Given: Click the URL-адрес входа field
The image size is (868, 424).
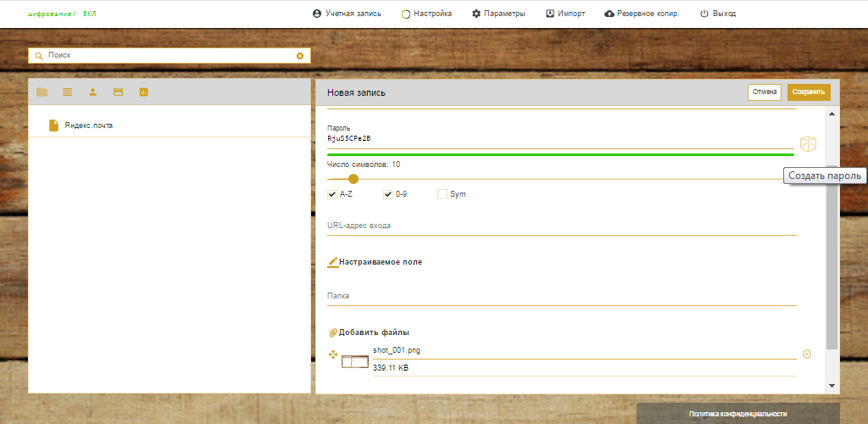Looking at the screenshot, I should coord(562,226).
